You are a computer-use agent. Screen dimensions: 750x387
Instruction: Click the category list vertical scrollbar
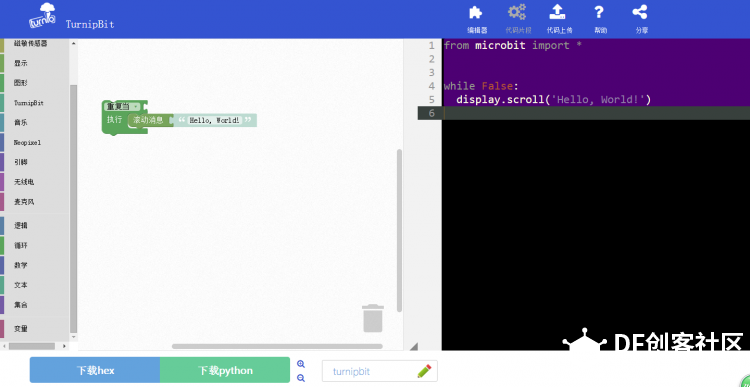[73, 208]
